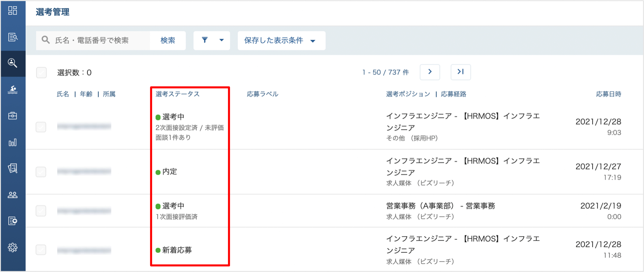Open the settings gear icon in sidebar
Screen dimensions: 644x272
12,247
